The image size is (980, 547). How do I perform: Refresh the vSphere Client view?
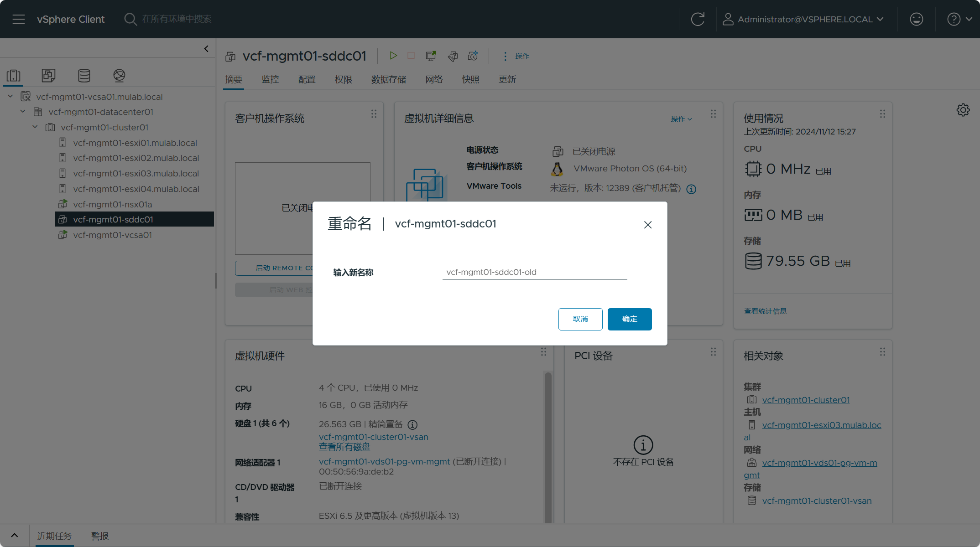pyautogui.click(x=698, y=19)
